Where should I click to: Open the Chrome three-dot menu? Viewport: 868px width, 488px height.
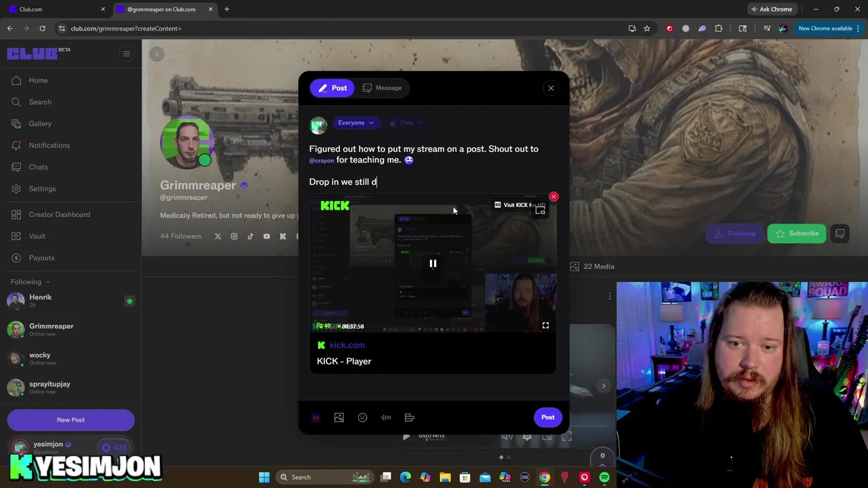coord(859,28)
